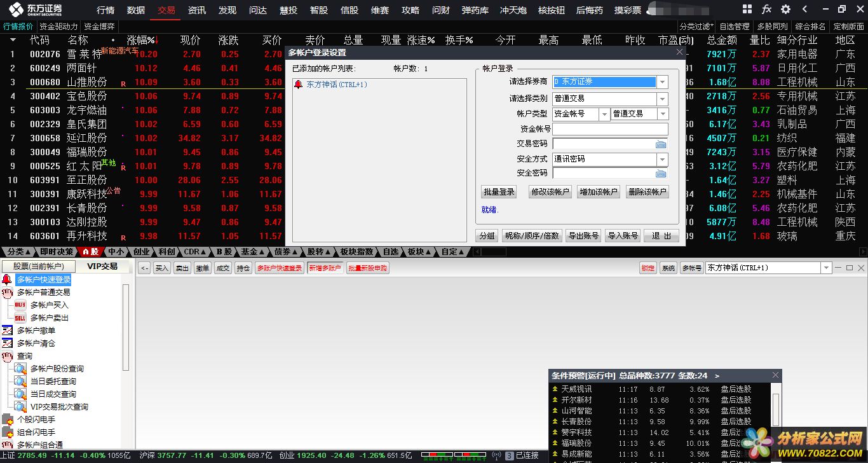Screen dimensions: 868x463
Task: Click the 资金帐号 input field
Action: 610,129
